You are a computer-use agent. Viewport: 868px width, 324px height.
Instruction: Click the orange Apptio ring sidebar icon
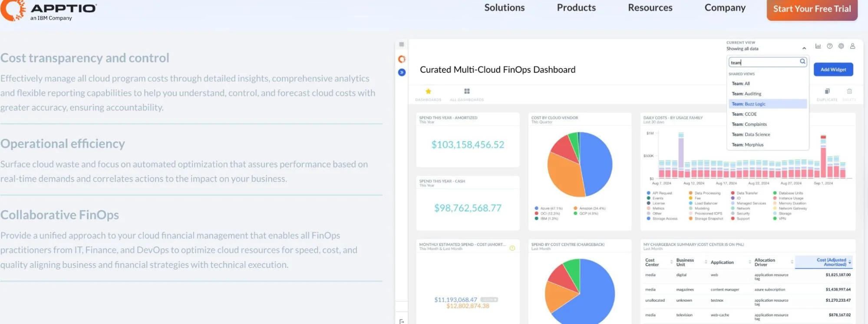tap(402, 59)
